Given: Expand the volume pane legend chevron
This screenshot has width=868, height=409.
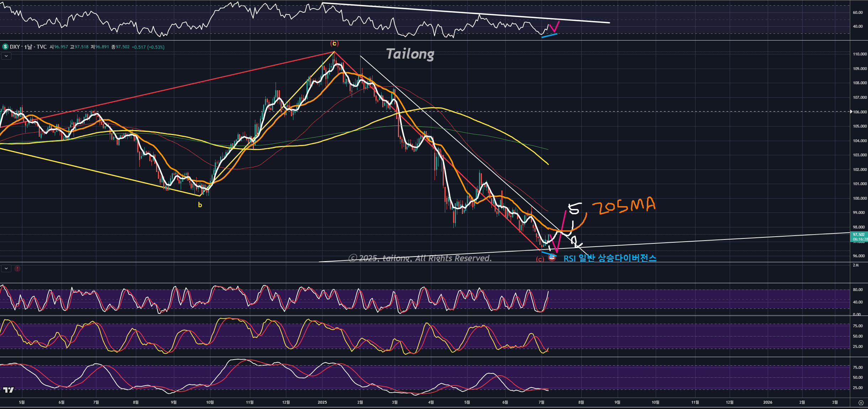Looking at the screenshot, I should coord(6,269).
